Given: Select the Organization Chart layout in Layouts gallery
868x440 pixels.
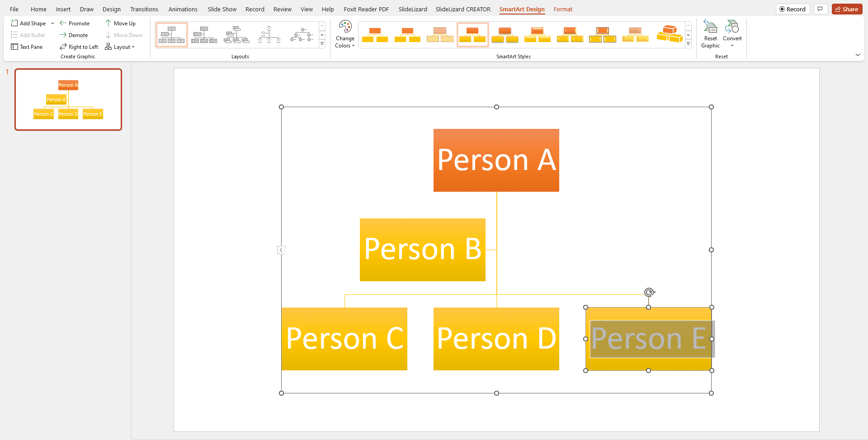Looking at the screenshot, I should [x=171, y=34].
